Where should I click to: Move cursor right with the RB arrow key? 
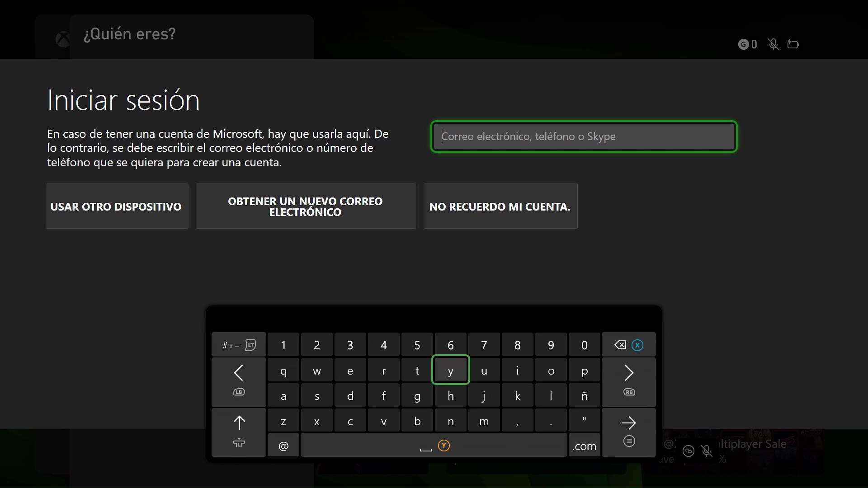(x=629, y=382)
